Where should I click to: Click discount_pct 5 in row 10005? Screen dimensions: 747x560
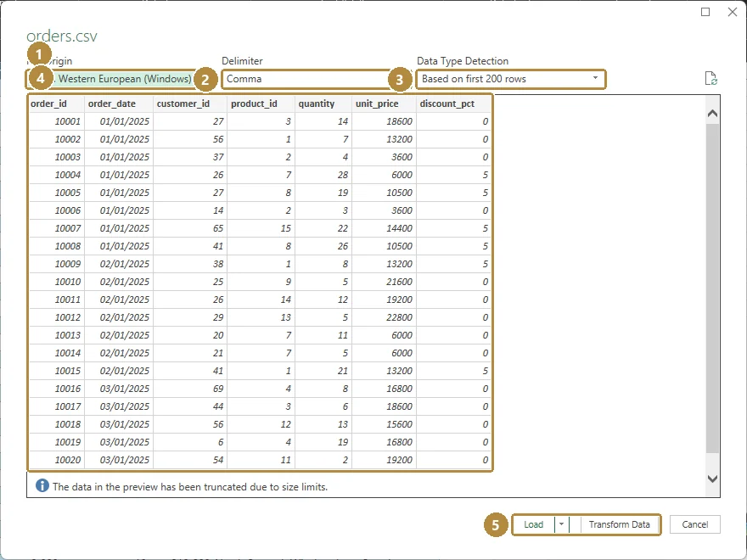point(453,193)
